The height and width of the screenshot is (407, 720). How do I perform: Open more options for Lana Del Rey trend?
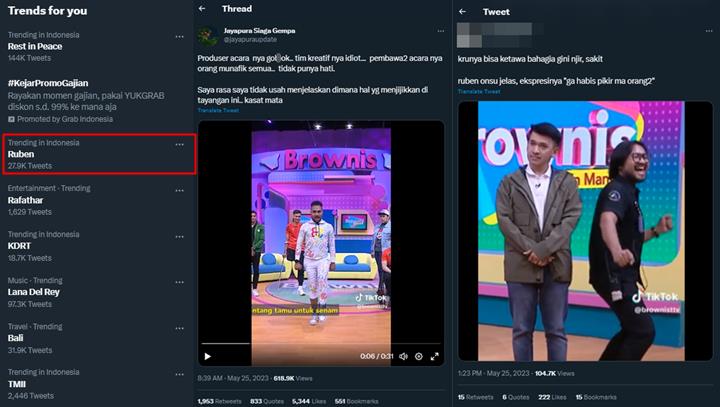click(x=179, y=283)
